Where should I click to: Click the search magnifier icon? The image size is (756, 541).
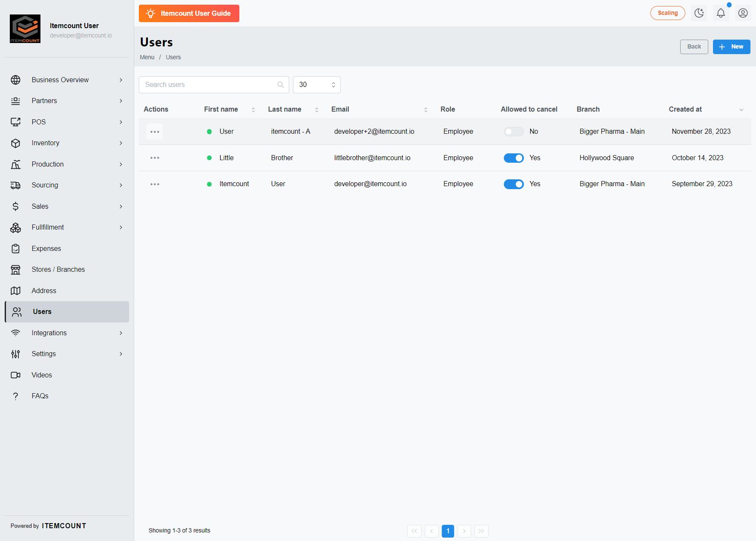pos(281,85)
